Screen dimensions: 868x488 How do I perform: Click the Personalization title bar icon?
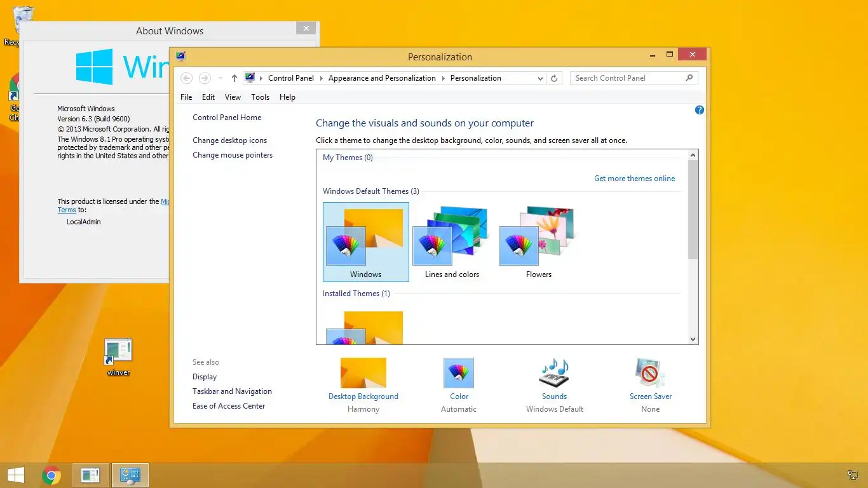click(x=180, y=57)
